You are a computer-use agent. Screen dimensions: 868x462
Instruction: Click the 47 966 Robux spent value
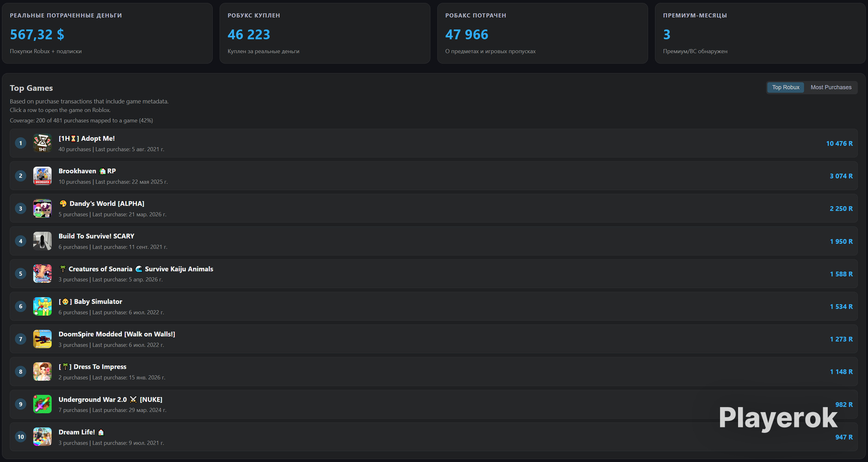pos(467,35)
